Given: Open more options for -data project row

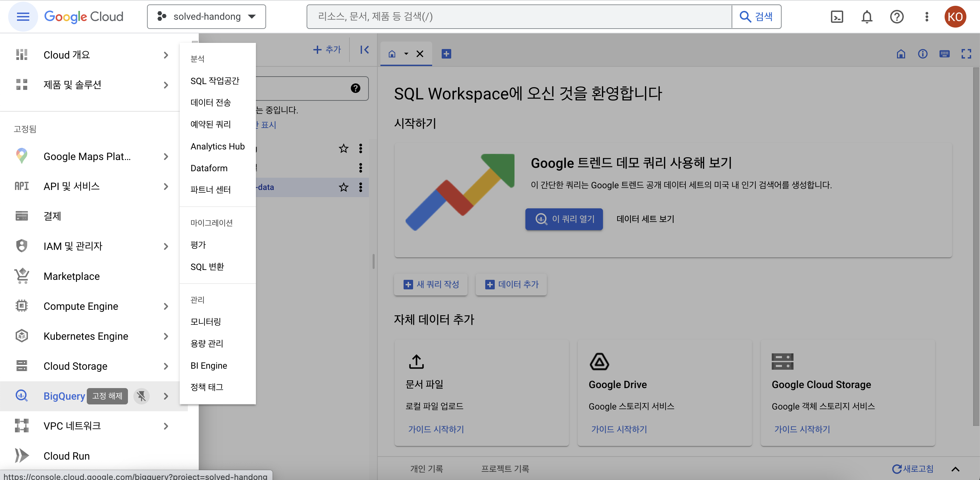Looking at the screenshot, I should (x=360, y=187).
